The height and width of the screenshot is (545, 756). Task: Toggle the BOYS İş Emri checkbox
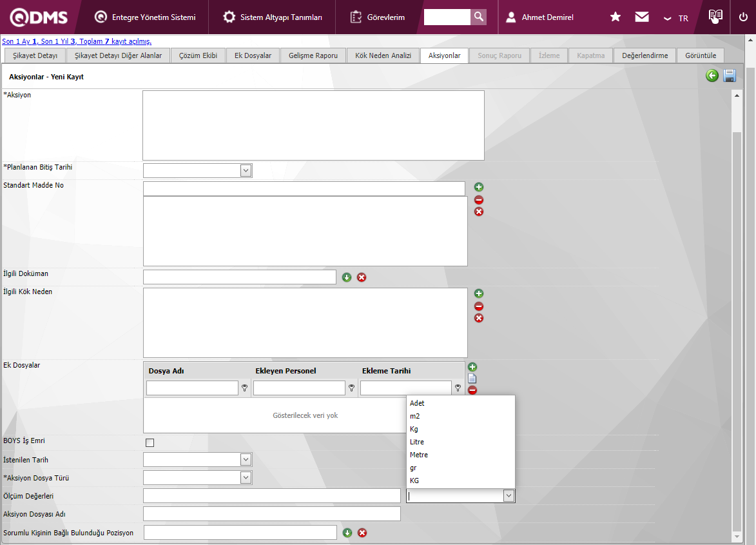(x=150, y=442)
